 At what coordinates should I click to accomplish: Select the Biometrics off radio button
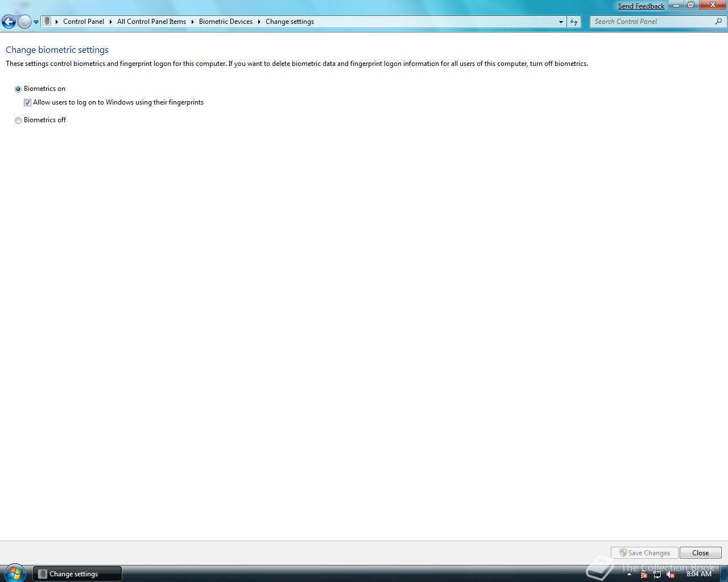tap(18, 120)
